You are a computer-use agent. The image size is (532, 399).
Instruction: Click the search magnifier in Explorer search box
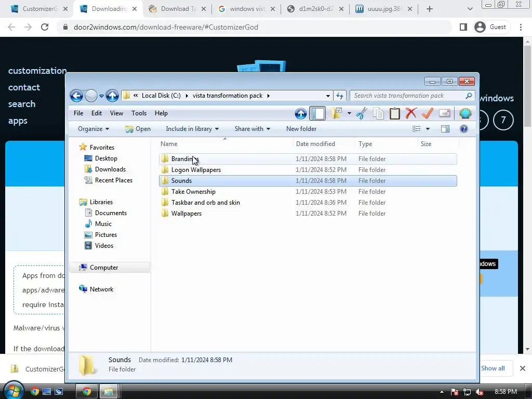[x=469, y=96]
